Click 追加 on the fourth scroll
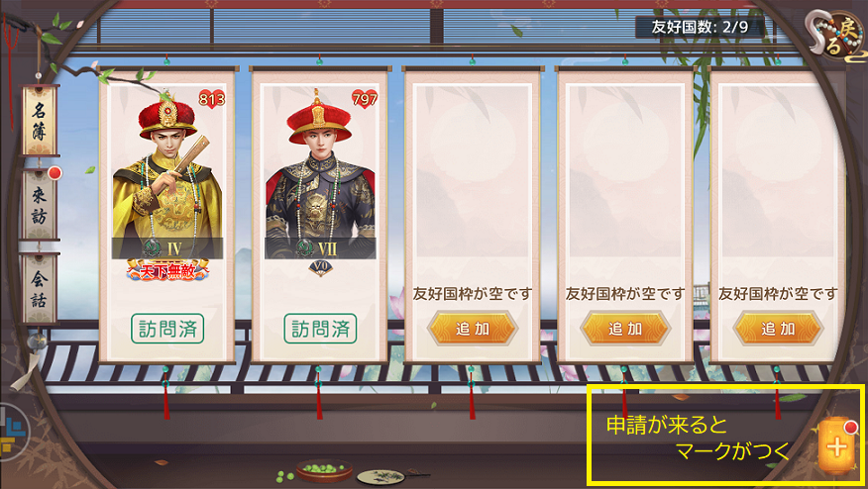Screen dimensions: 868x489 tap(625, 329)
